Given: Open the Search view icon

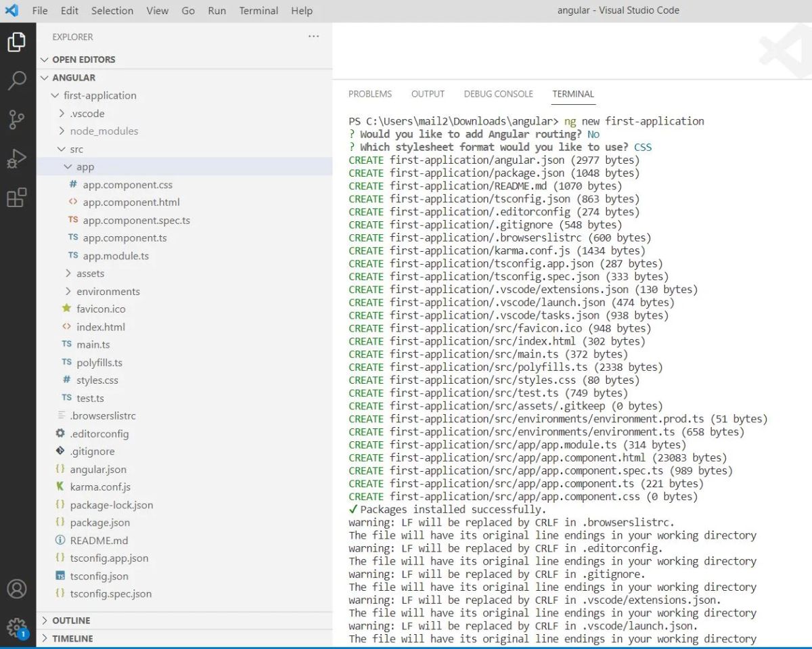Looking at the screenshot, I should point(16,81).
